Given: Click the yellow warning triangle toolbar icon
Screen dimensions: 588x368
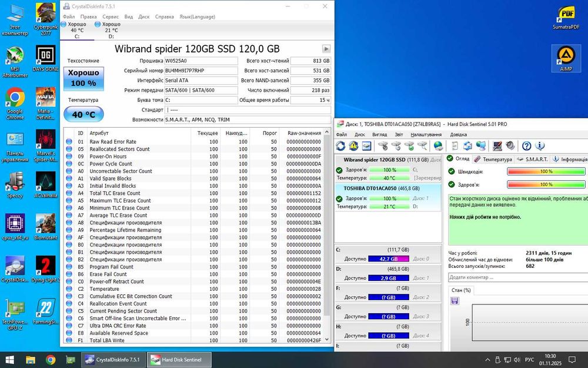Looking at the screenshot, I should pos(353,146).
